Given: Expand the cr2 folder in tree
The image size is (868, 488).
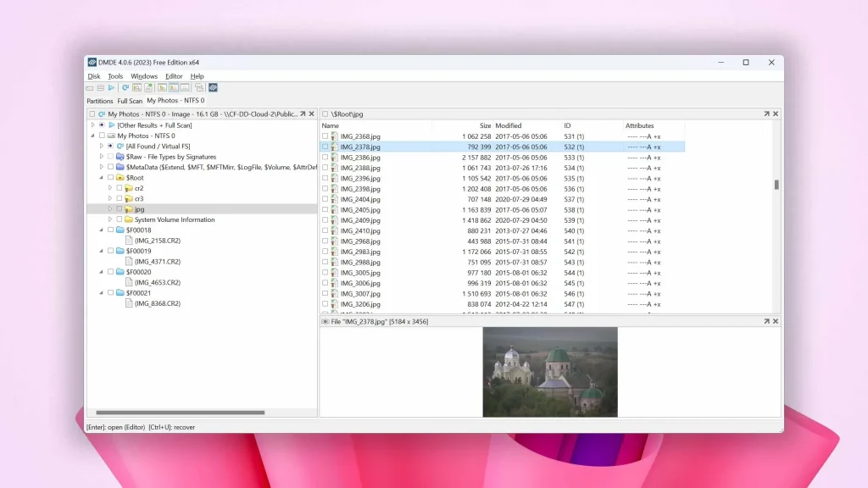Looking at the screenshot, I should [x=110, y=188].
